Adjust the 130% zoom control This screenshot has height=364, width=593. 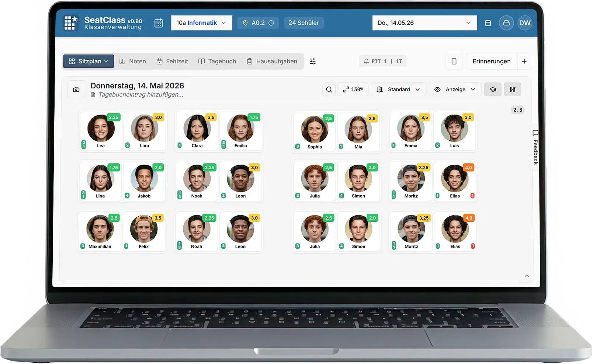coord(353,90)
